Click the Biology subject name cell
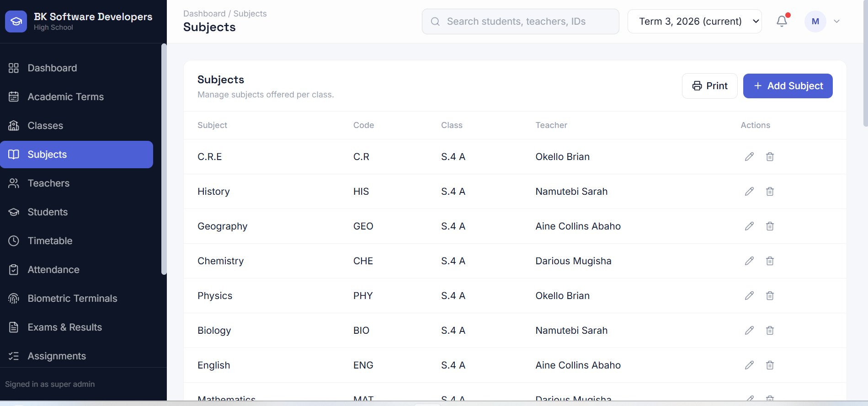868x406 pixels. [x=214, y=331]
